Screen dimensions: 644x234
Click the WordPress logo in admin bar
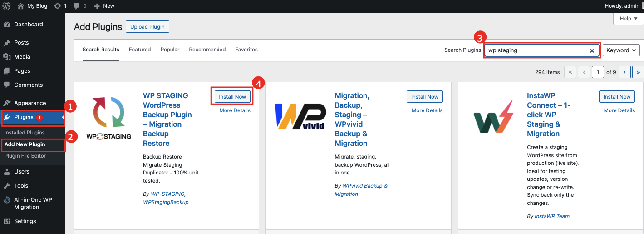click(7, 6)
